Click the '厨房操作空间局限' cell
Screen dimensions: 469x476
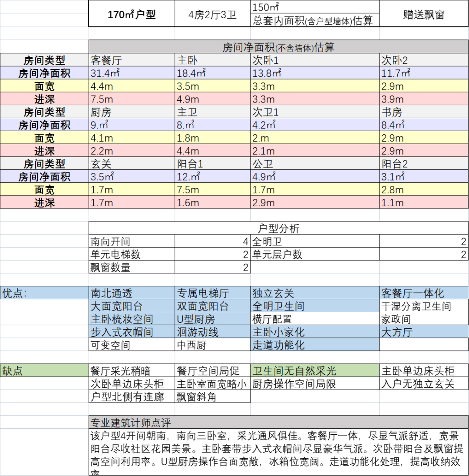click(315, 383)
